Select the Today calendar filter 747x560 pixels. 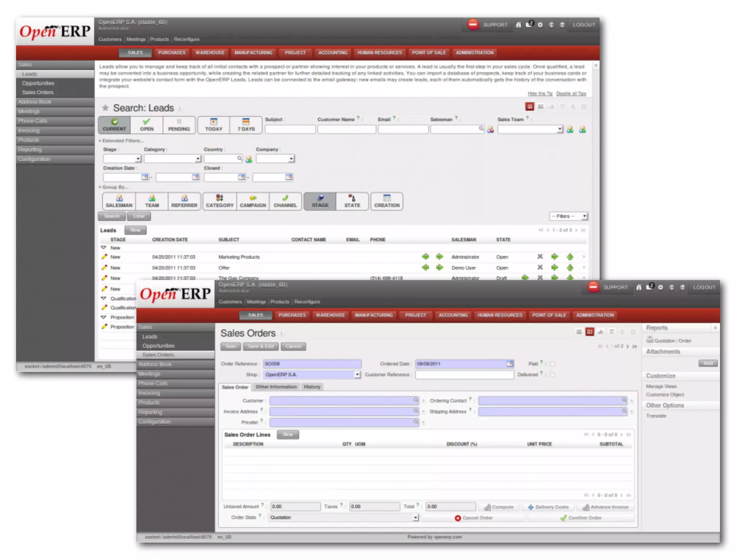coord(213,125)
